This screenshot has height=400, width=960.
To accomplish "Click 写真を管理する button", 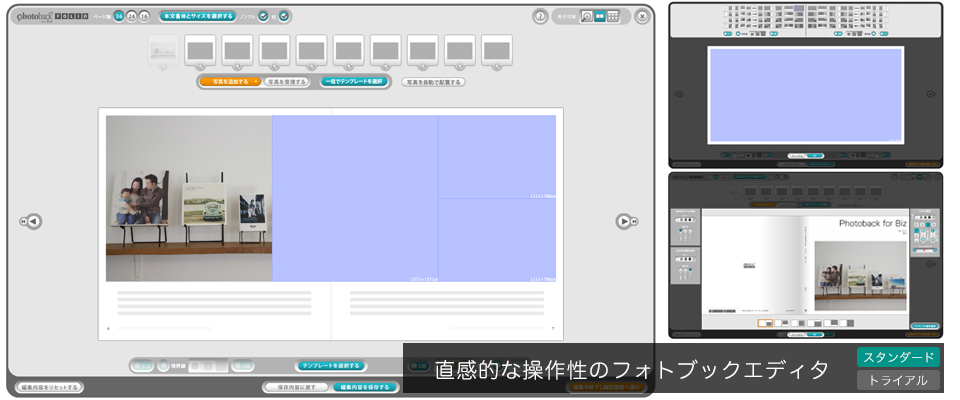I will [286, 81].
